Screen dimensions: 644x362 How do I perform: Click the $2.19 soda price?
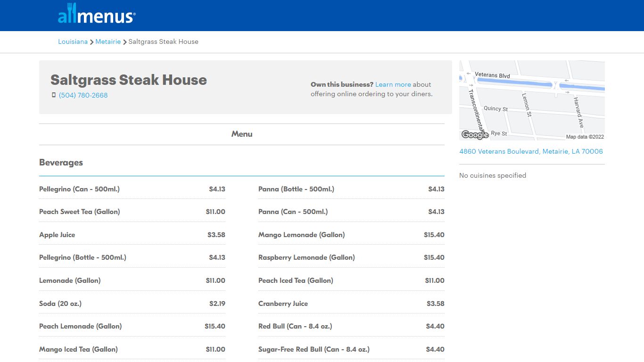coord(217,304)
